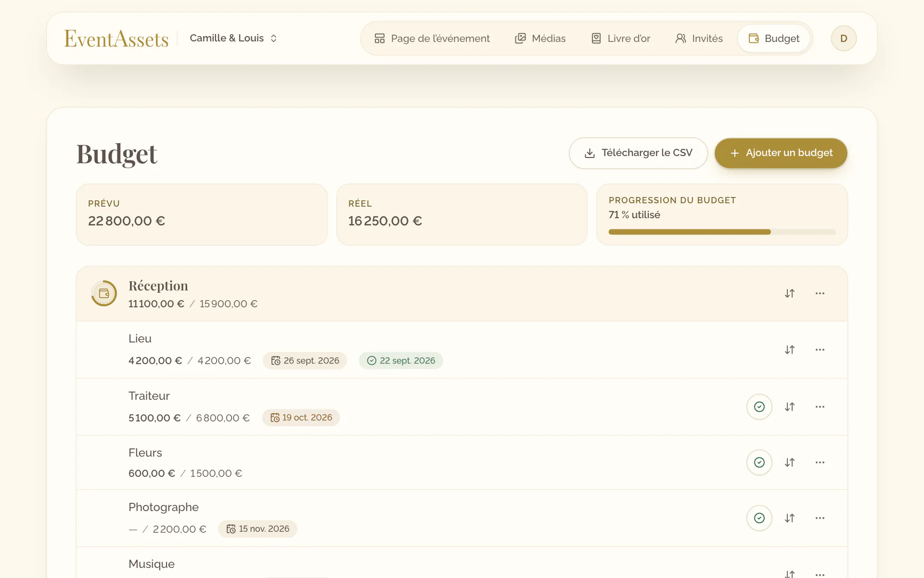Screen dimensions: 924x578
Task: Open the user avatar D menu
Action: coord(844,39)
